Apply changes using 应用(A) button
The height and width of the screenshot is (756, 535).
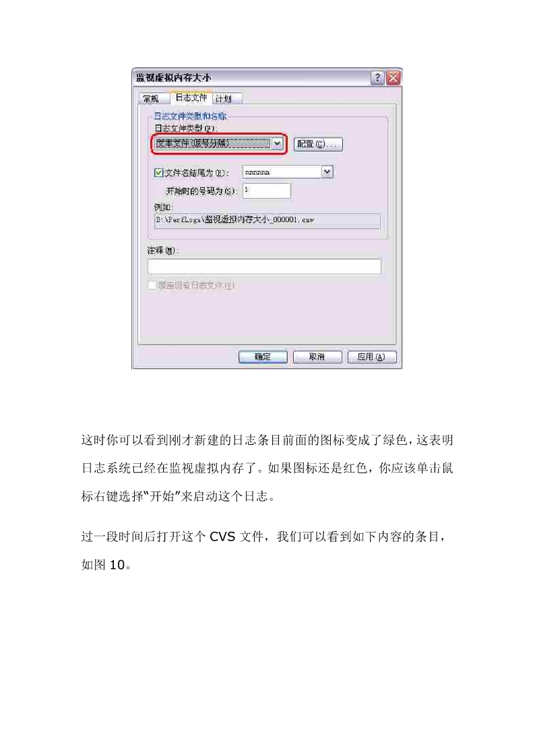(372, 357)
